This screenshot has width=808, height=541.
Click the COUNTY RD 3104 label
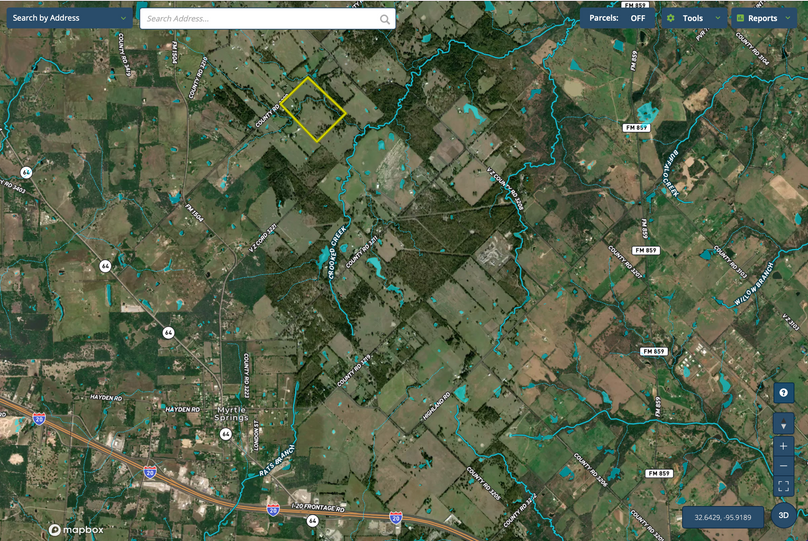coord(752,48)
